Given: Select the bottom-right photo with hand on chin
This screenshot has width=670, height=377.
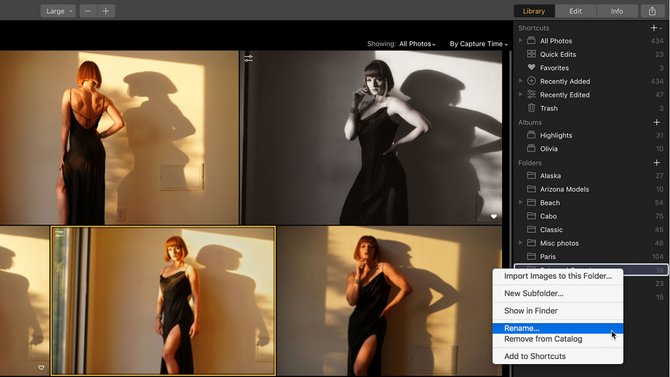Looking at the screenshot, I should [x=390, y=301].
